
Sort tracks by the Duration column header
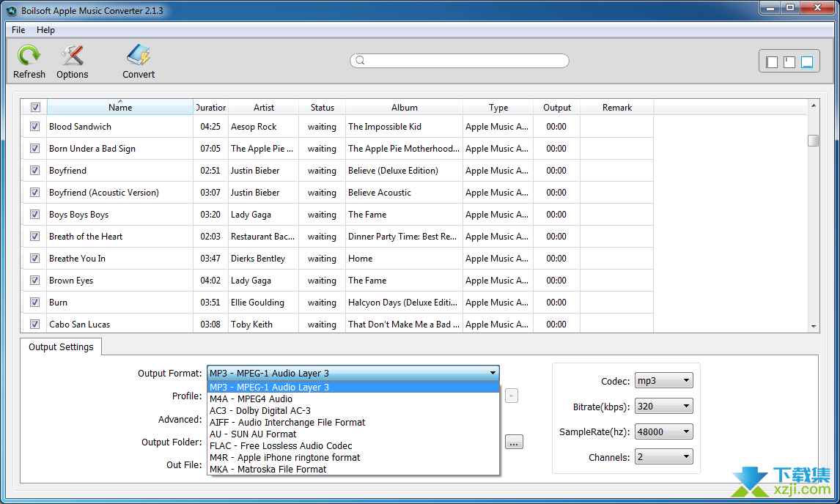[211, 107]
